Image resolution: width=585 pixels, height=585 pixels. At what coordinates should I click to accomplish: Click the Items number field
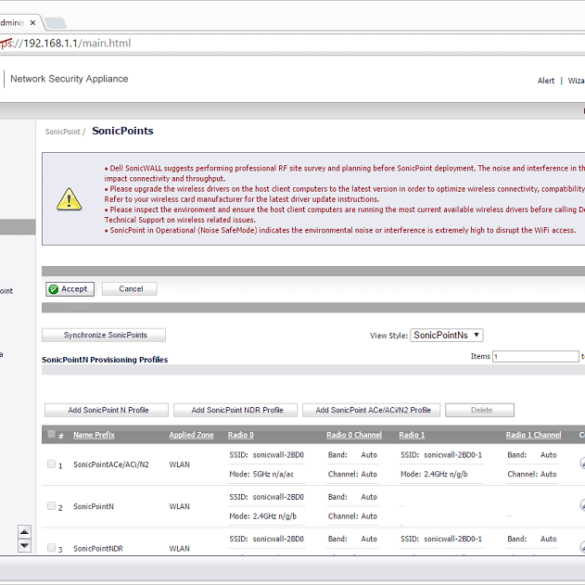pyautogui.click(x=535, y=356)
